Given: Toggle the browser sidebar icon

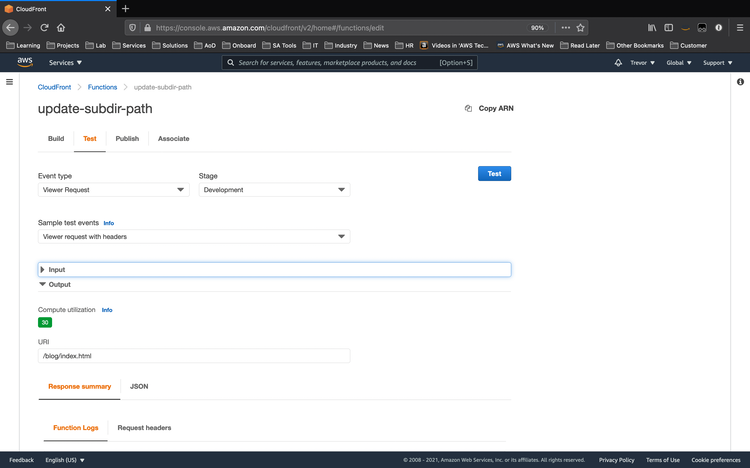Looking at the screenshot, I should (669, 28).
